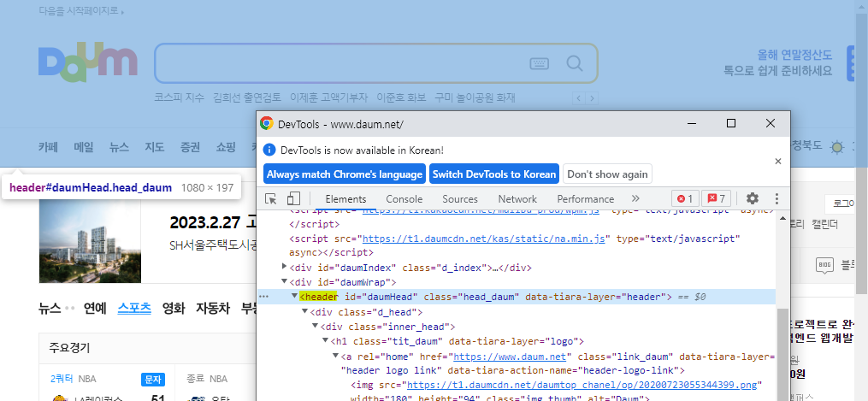Open the na.min.js script source link
868x401 pixels.
pos(485,239)
